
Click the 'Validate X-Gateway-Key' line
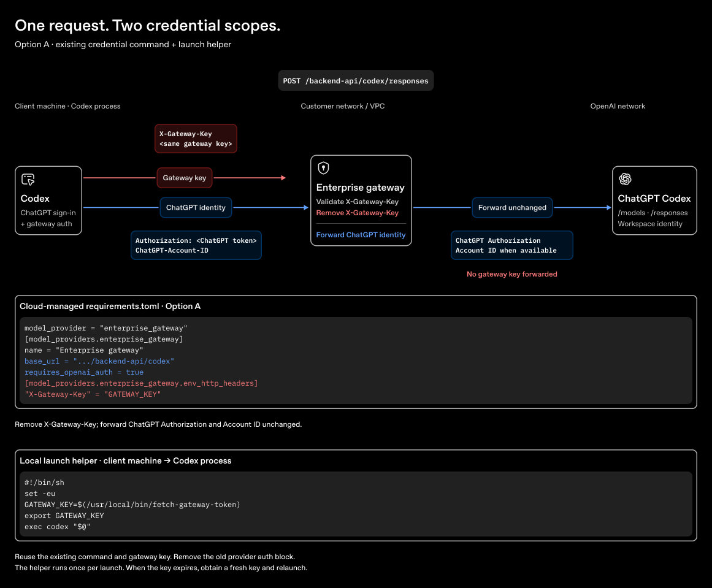(x=358, y=202)
